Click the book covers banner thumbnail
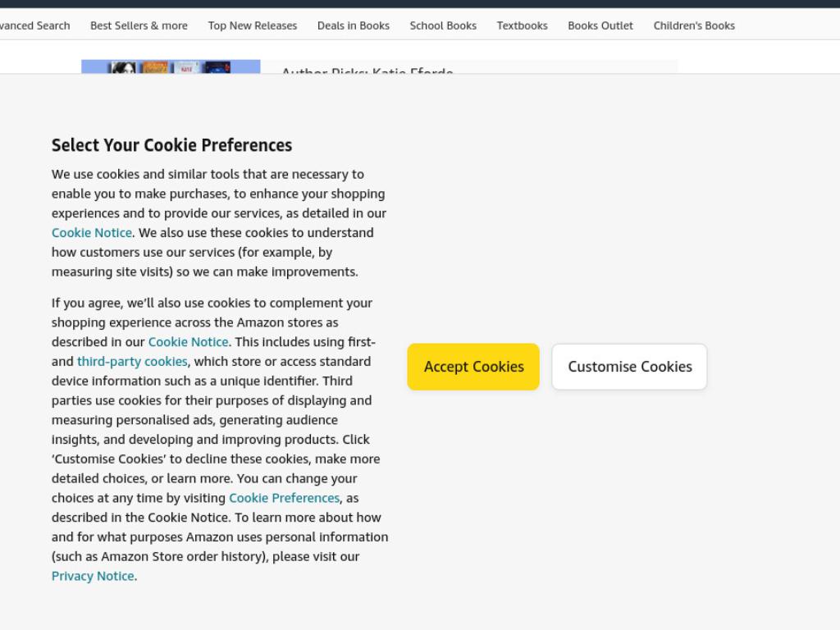The width and height of the screenshot is (840, 630). (x=171, y=66)
